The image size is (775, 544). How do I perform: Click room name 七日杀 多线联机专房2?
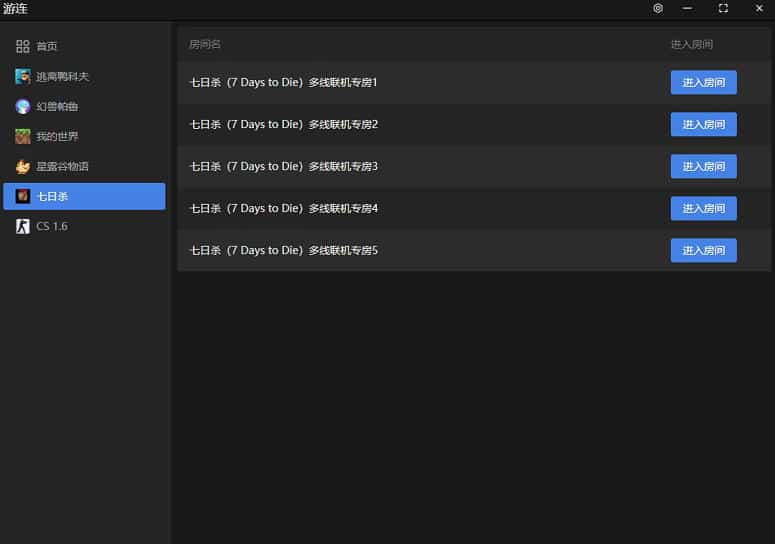click(284, 125)
